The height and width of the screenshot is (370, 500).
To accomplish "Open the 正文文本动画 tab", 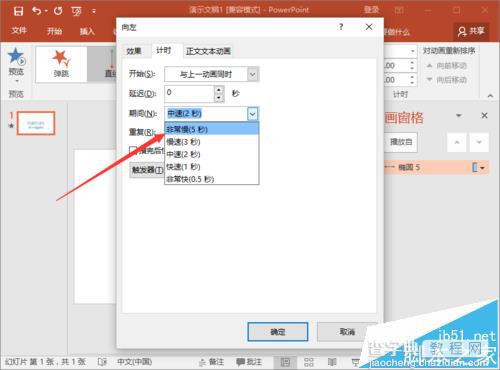I will coord(208,51).
